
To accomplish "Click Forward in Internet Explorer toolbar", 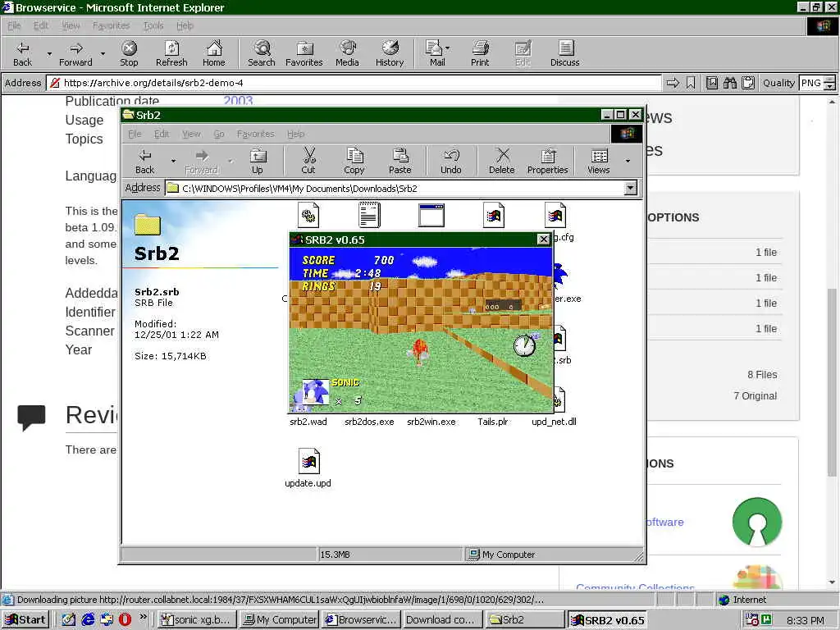I will click(x=75, y=53).
